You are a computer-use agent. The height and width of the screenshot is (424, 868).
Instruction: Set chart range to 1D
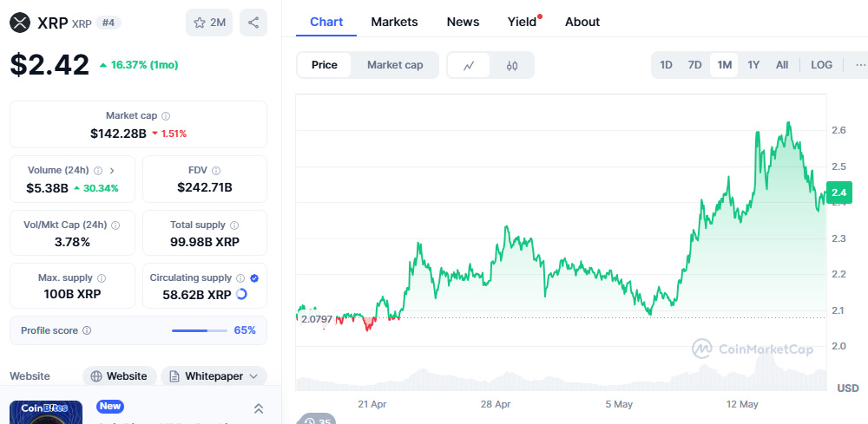click(x=666, y=65)
